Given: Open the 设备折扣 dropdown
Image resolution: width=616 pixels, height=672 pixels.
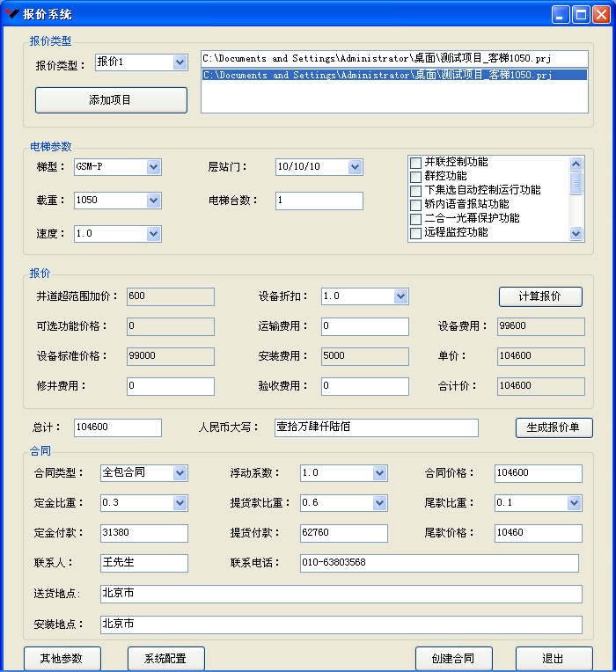Looking at the screenshot, I should (400, 296).
